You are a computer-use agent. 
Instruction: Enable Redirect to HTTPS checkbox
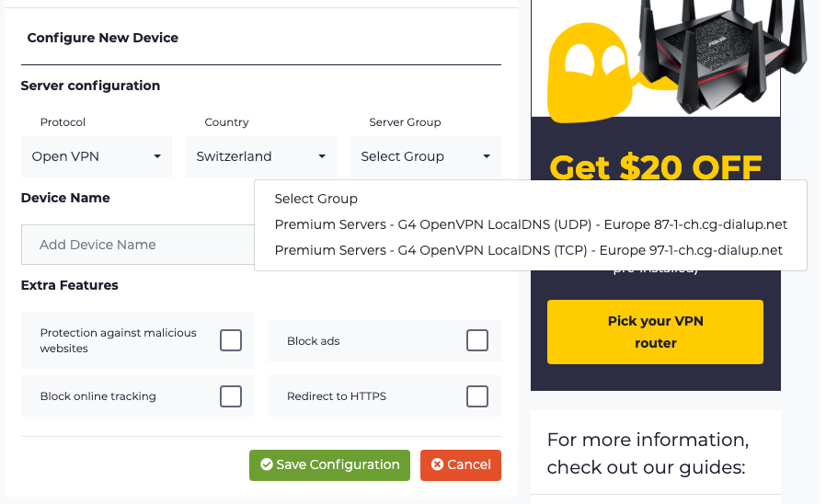point(477,396)
